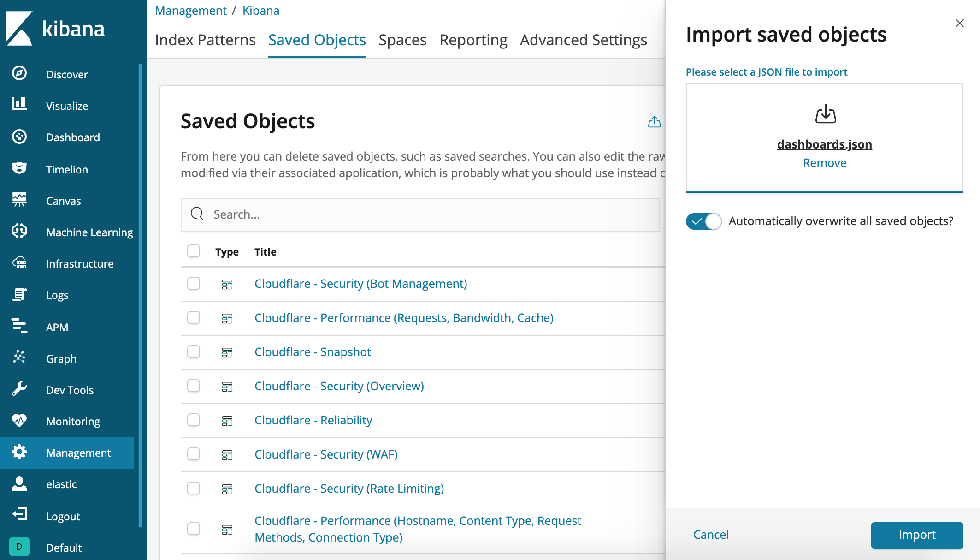Click the Timelion icon

(x=19, y=169)
